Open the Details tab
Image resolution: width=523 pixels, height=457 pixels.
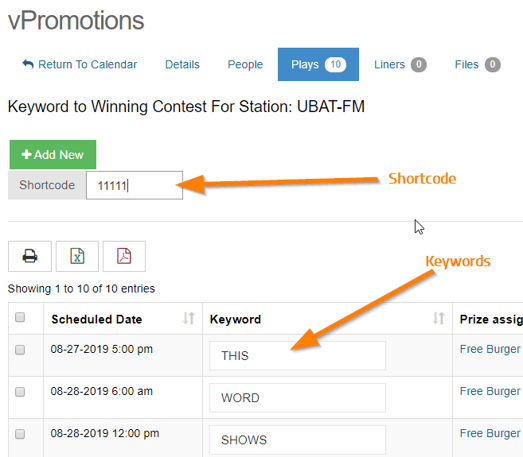click(x=182, y=64)
